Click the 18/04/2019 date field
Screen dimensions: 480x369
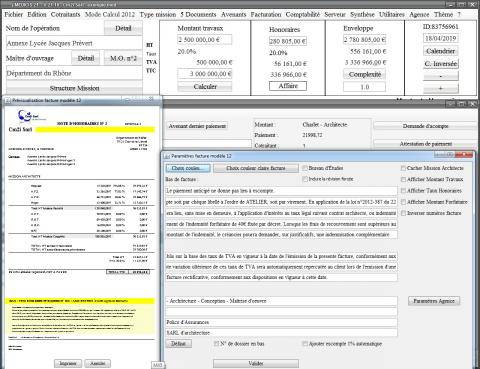pyautogui.click(x=441, y=38)
